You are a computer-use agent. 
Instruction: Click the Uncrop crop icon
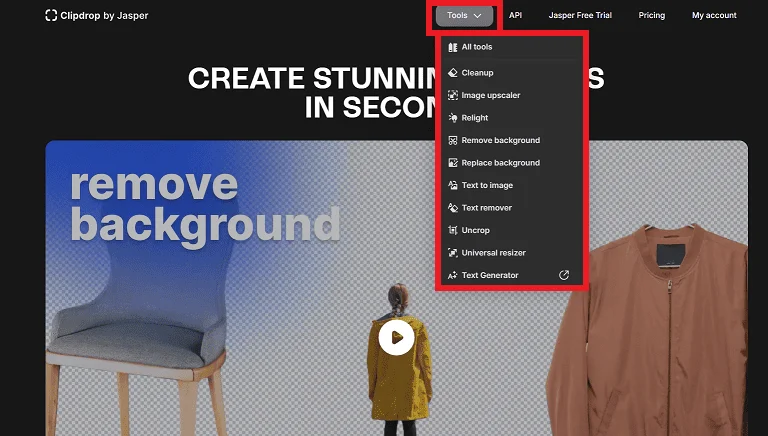pyautogui.click(x=453, y=230)
